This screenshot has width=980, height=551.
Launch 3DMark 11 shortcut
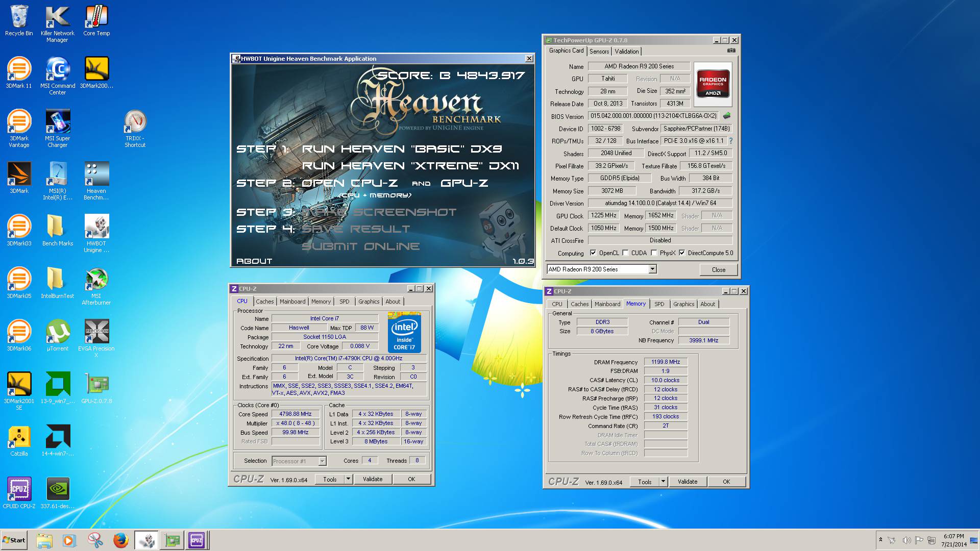coord(19,73)
